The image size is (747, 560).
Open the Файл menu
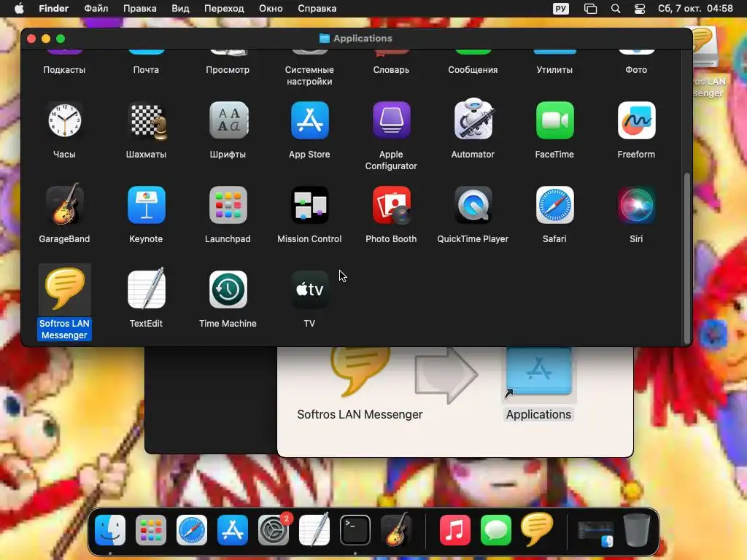[x=96, y=9]
